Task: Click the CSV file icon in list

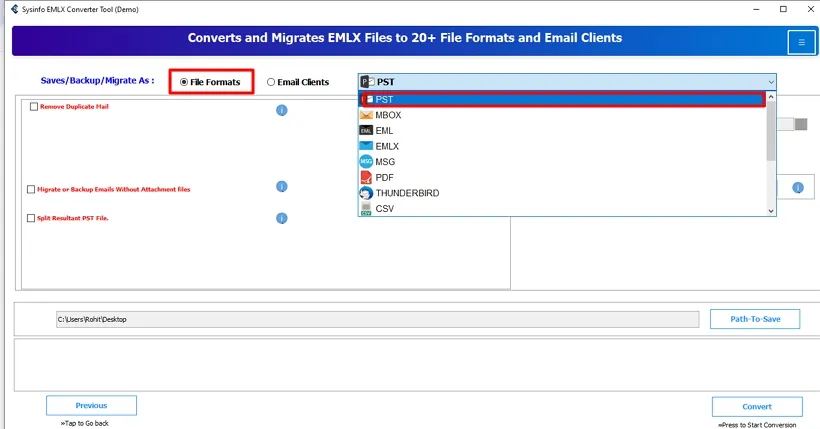Action: pos(366,209)
